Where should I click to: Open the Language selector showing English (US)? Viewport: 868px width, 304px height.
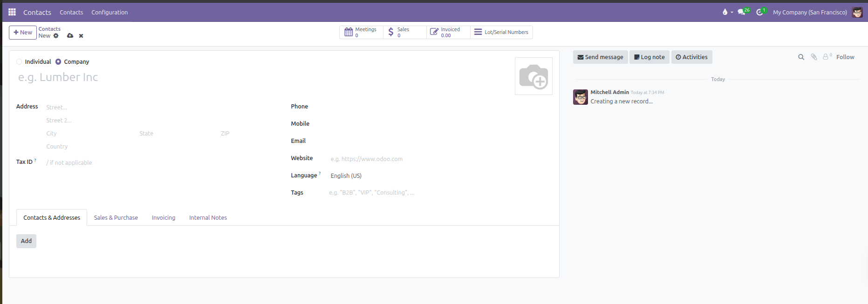click(x=440, y=176)
